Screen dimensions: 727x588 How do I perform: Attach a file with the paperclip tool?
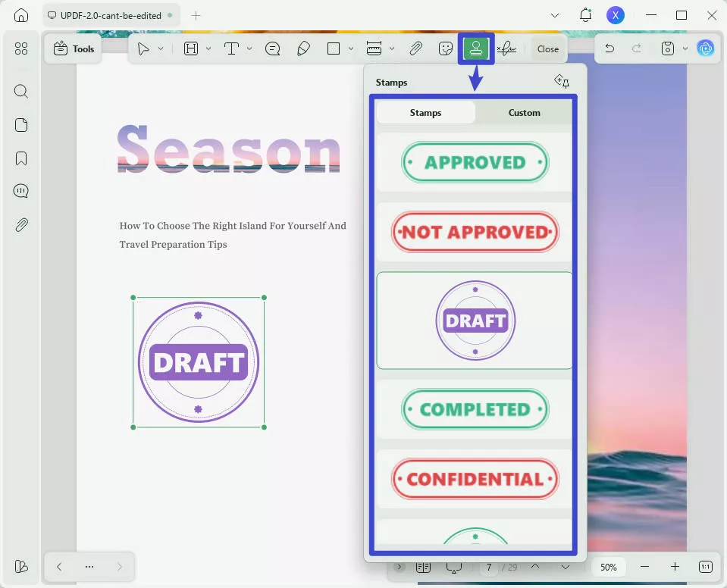point(415,48)
